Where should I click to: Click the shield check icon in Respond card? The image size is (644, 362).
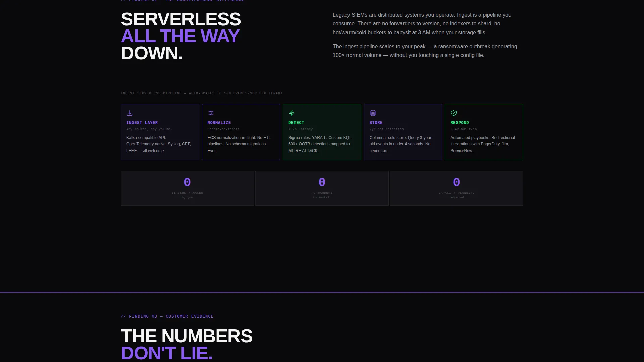(454, 113)
